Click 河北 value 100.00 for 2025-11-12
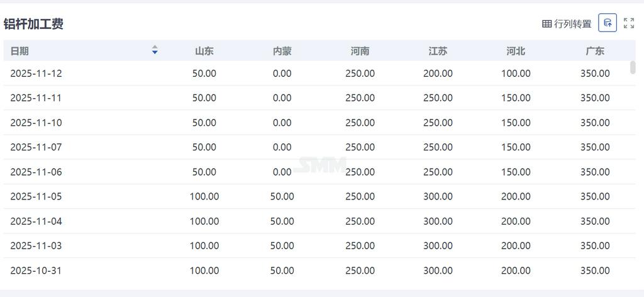Viewport: 644px width, 297px height. click(516, 74)
